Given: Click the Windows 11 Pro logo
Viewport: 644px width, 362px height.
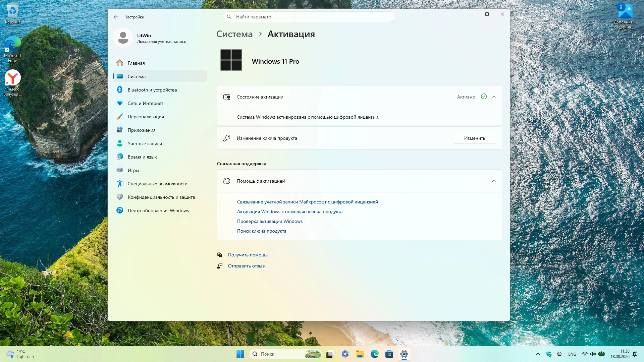Looking at the screenshot, I should coord(231,60).
